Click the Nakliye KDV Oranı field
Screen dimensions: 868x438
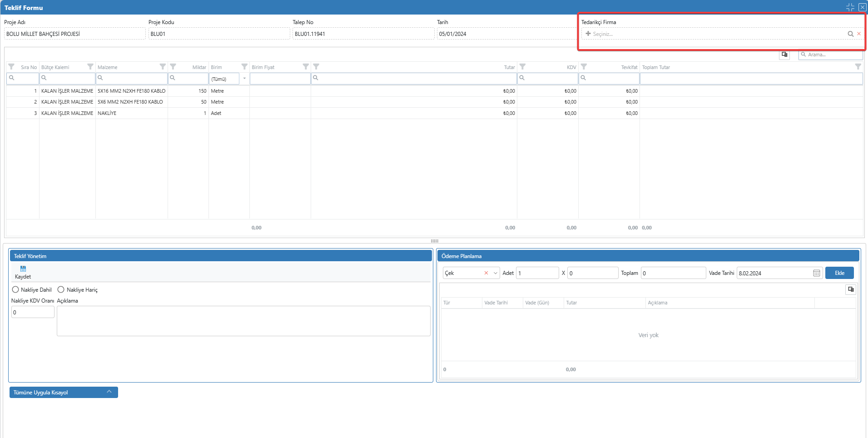point(33,312)
